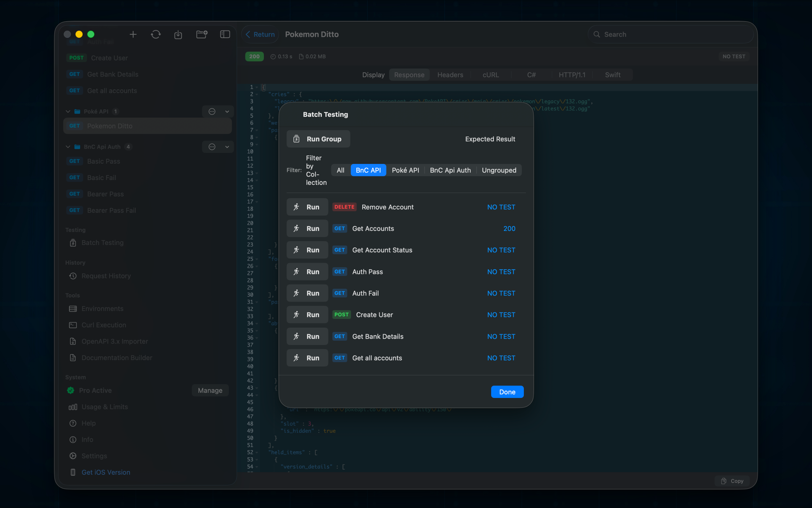The width and height of the screenshot is (812, 508).
Task: Click the Copy button at bottom right
Action: [x=732, y=481]
